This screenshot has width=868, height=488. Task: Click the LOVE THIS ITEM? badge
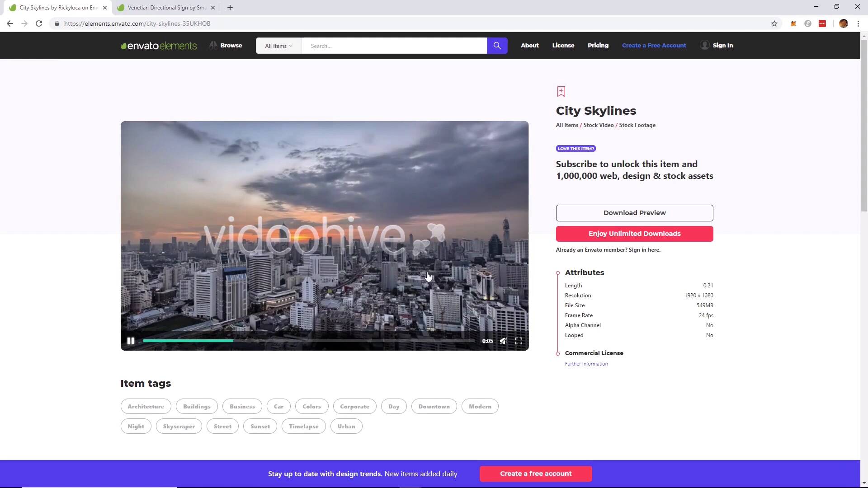(576, 149)
